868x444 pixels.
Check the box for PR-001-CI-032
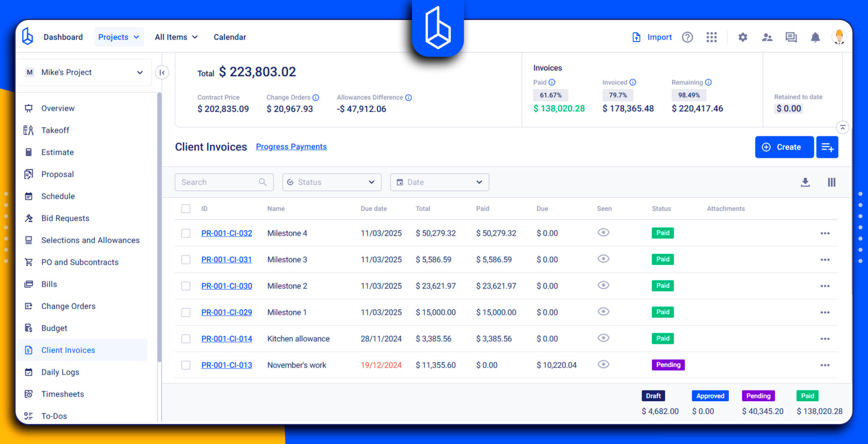tap(186, 233)
